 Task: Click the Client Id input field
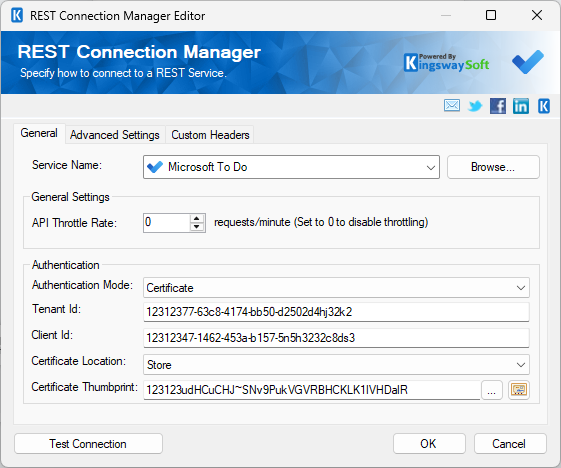coord(336,338)
